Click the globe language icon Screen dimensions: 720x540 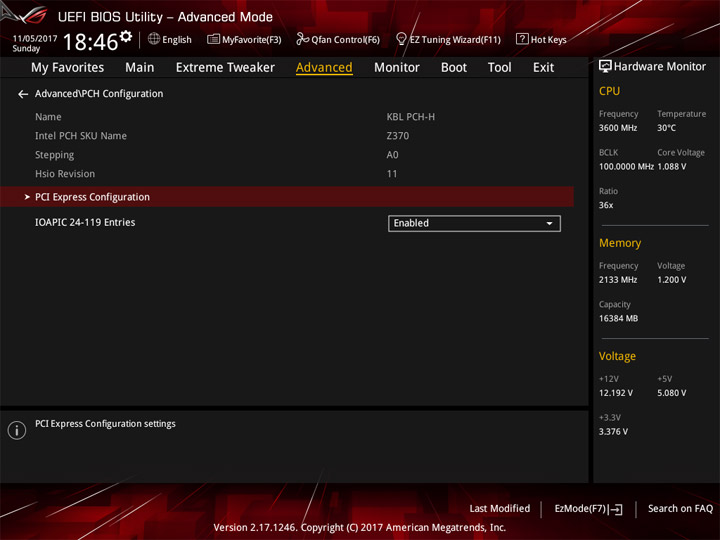[154, 39]
